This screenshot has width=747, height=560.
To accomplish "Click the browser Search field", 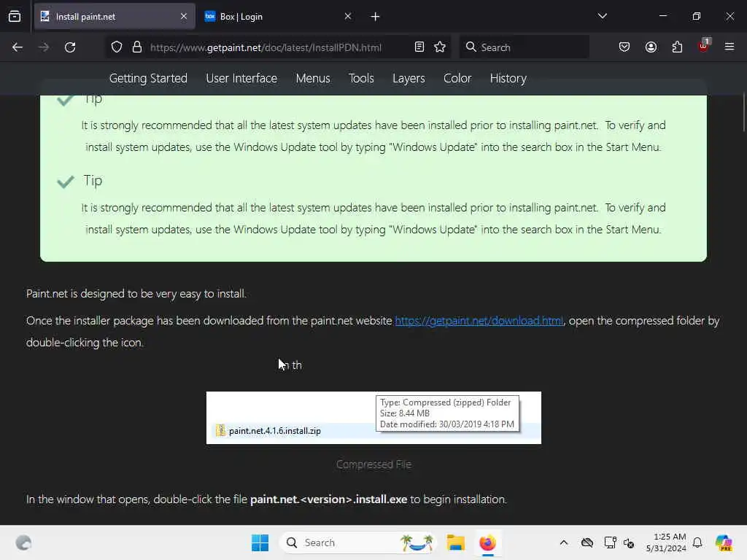I will [x=524, y=47].
